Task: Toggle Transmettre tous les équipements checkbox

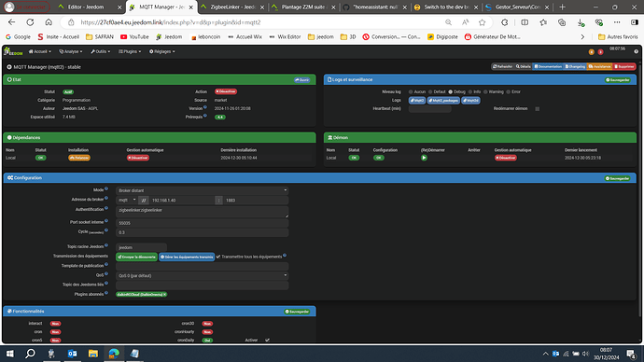Action: (218, 257)
